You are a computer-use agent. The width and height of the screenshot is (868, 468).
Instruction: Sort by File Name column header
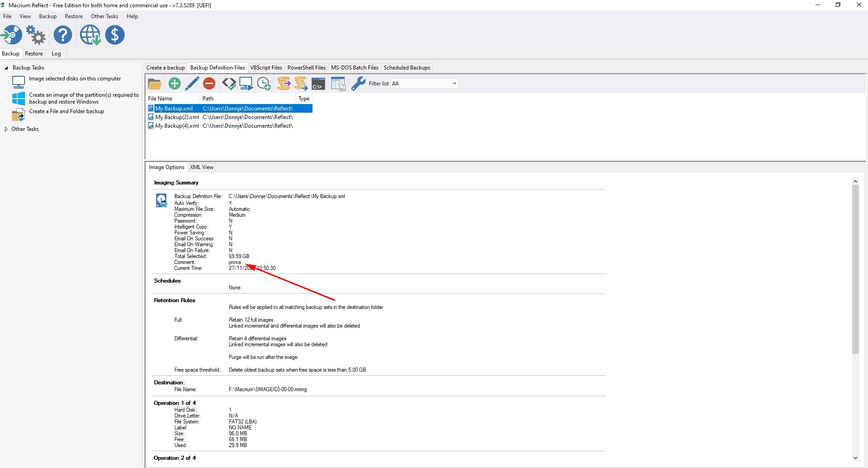[x=173, y=99]
